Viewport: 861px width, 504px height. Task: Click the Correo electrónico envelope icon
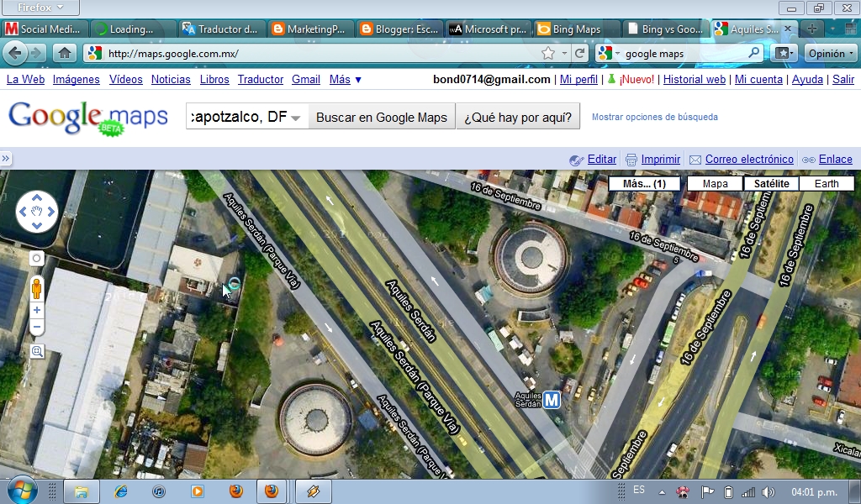click(695, 159)
